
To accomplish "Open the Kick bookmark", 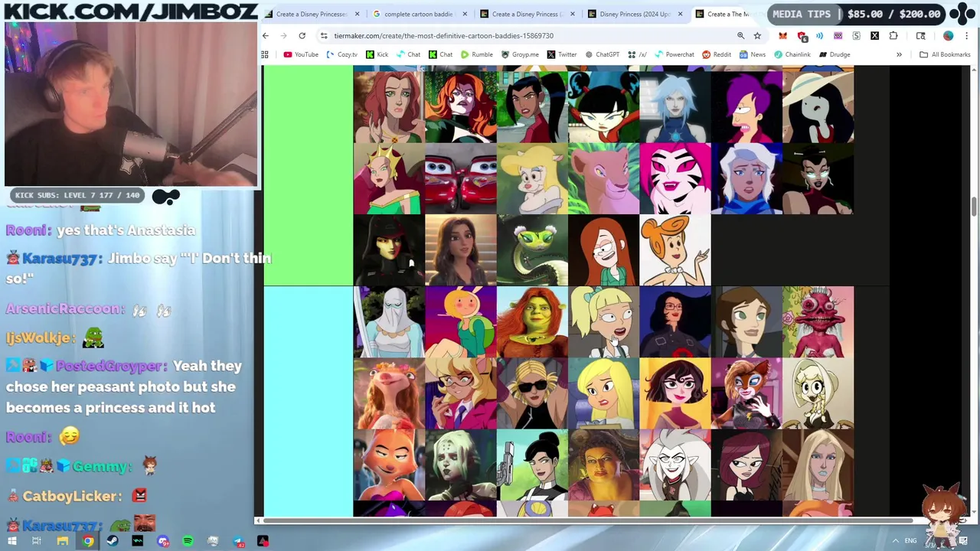I will (377, 54).
